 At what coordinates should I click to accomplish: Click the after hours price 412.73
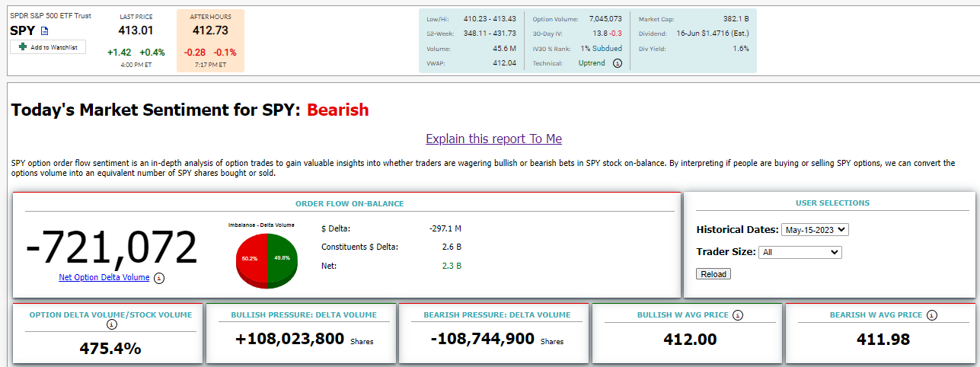click(x=210, y=30)
